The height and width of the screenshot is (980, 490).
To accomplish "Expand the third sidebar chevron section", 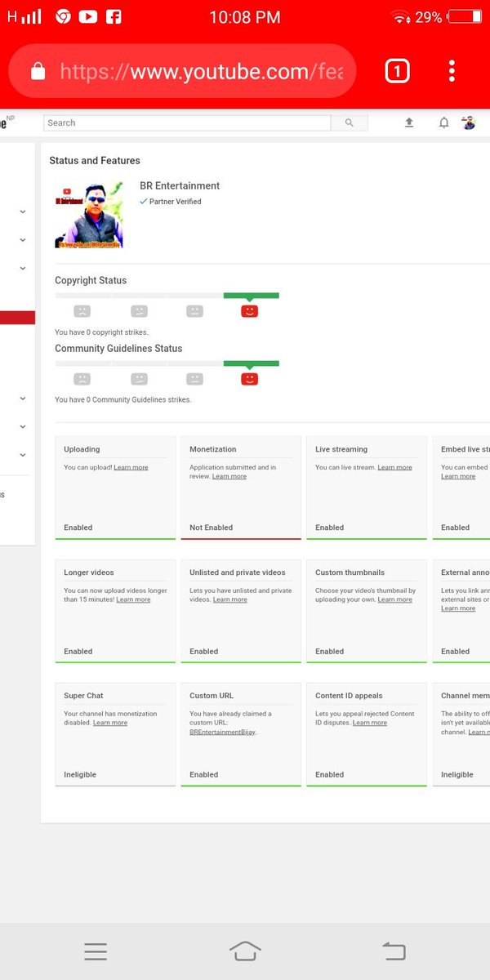I will 22,268.
